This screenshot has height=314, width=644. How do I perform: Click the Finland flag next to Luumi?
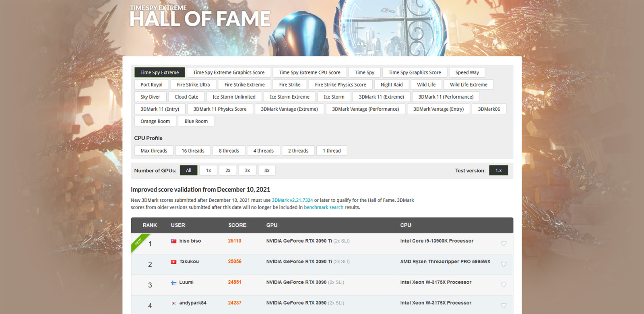[173, 283]
